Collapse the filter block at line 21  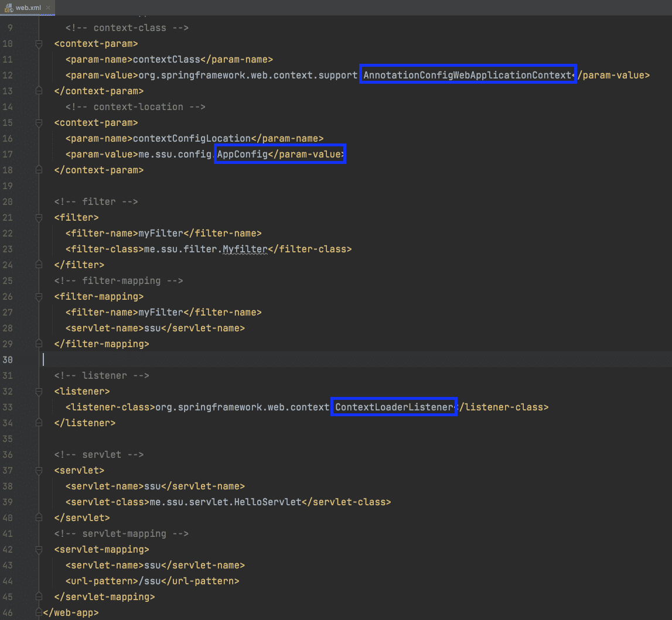[39, 218]
